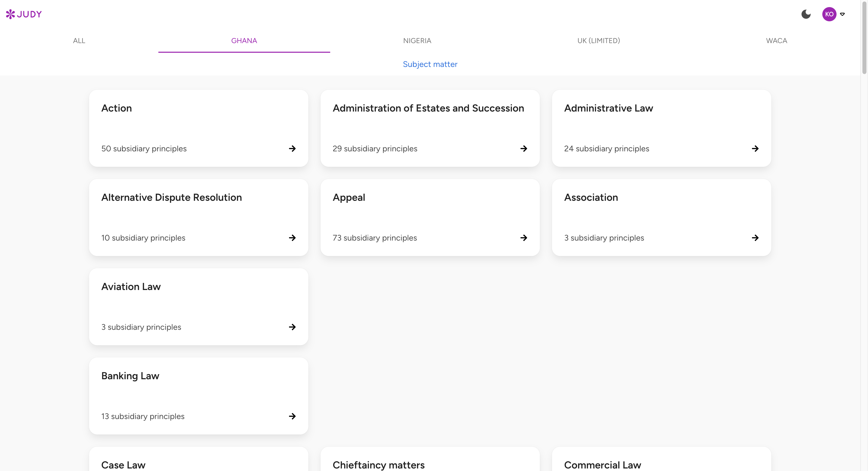
Task: Select the WACA tab
Action: point(776,40)
